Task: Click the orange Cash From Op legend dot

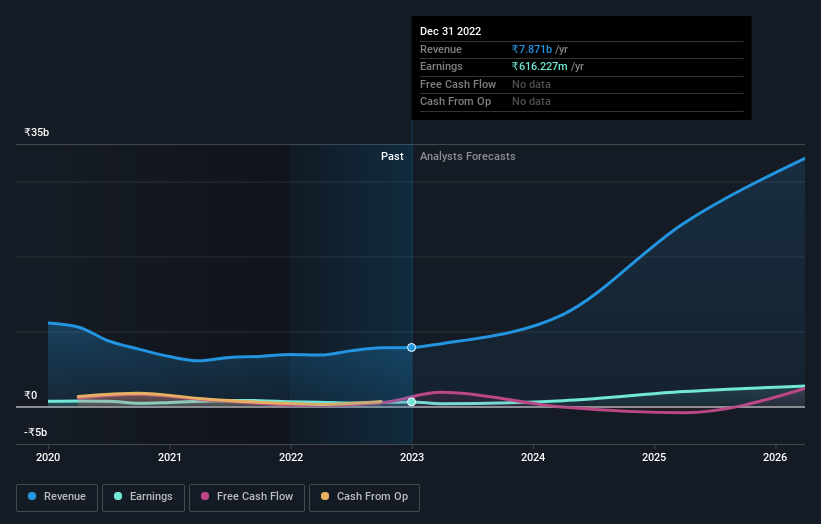Action: (x=325, y=496)
